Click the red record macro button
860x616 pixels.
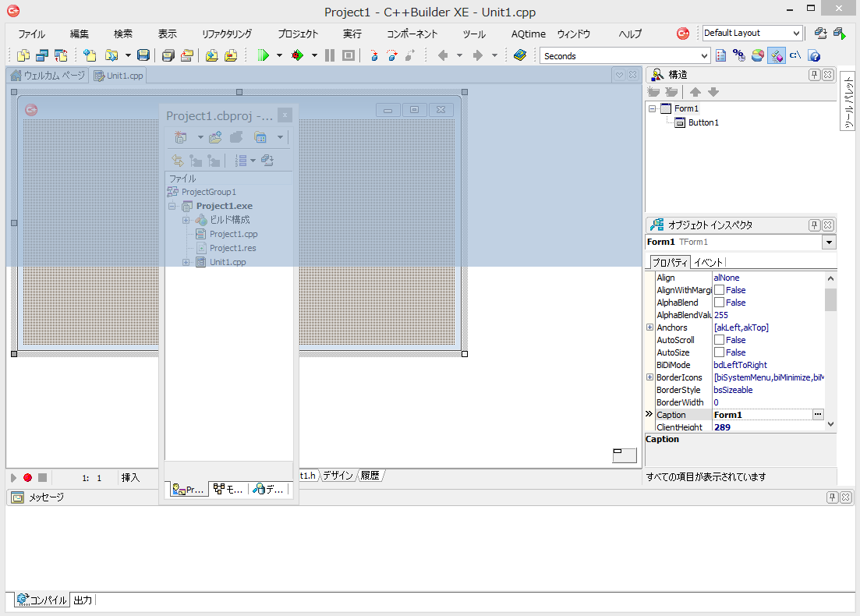coord(27,477)
